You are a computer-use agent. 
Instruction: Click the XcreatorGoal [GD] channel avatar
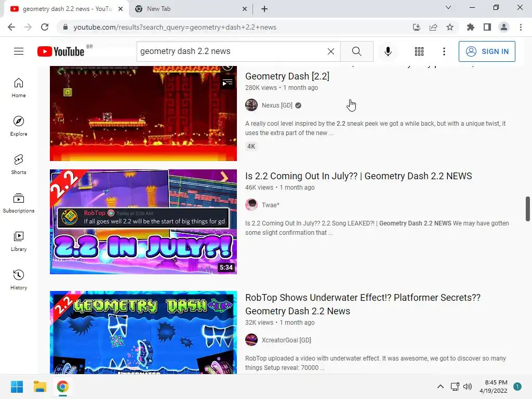tap(251, 340)
